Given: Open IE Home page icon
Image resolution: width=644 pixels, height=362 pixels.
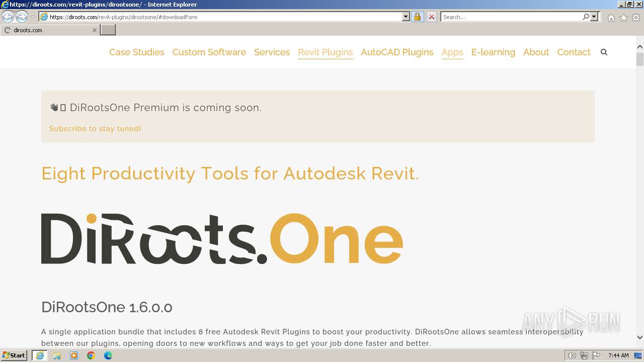Looking at the screenshot, I should point(611,18).
